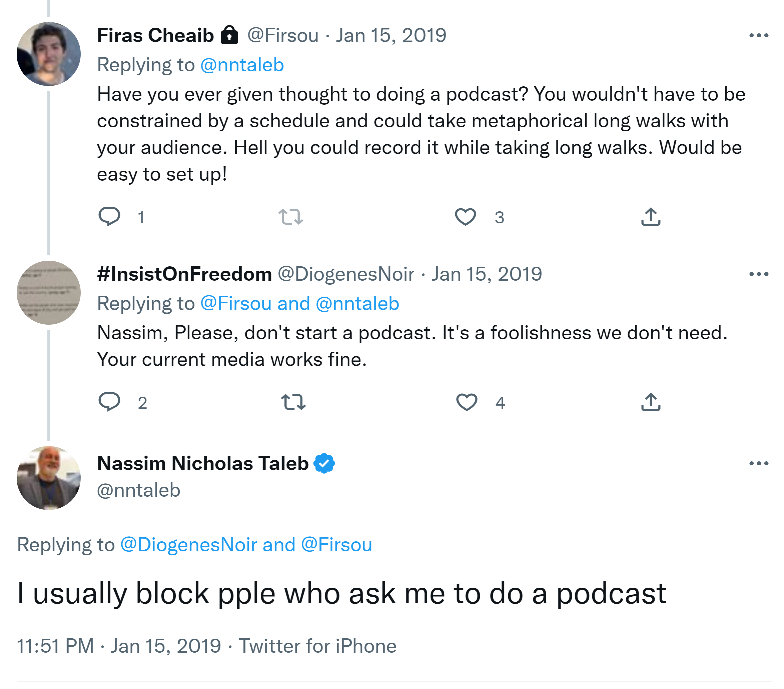Image resolution: width=784 pixels, height=689 pixels.
Task: Like Firas Cheaib's tweet
Action: (465, 217)
